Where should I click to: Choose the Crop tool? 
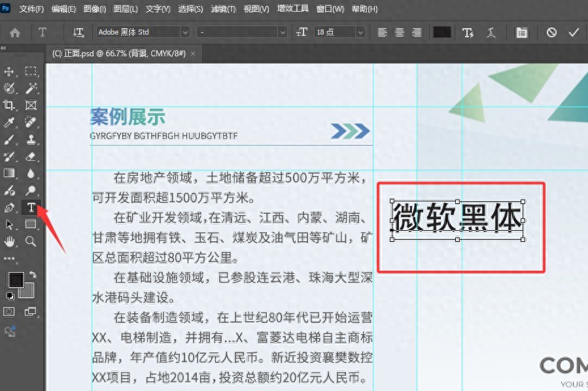9,105
